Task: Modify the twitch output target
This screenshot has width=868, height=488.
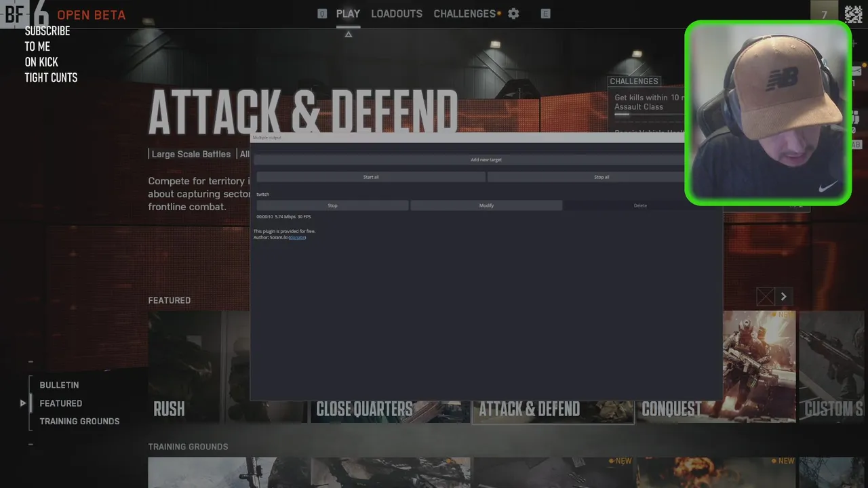Action: pyautogui.click(x=486, y=205)
